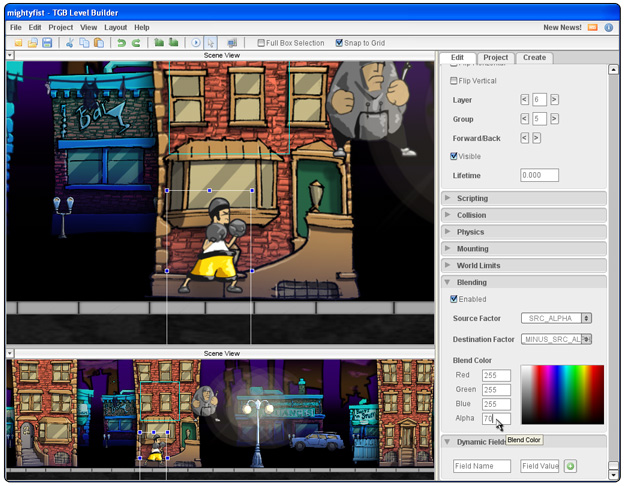Open the Edit menu
The height and width of the screenshot is (486, 625).
pos(35,28)
